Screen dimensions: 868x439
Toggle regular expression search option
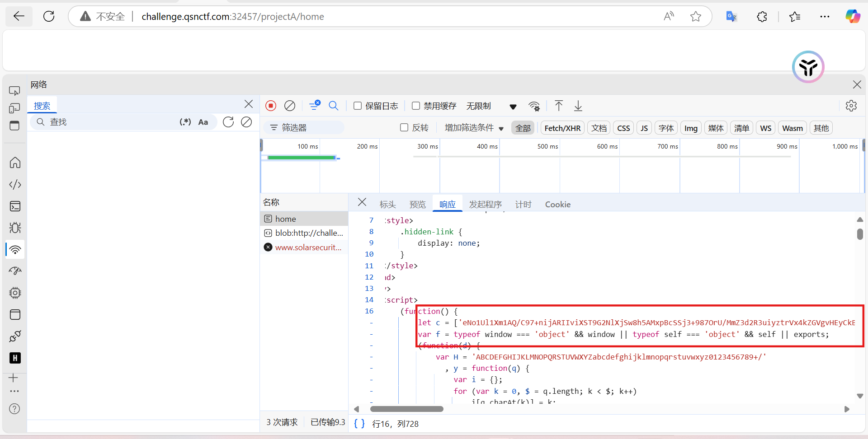185,122
